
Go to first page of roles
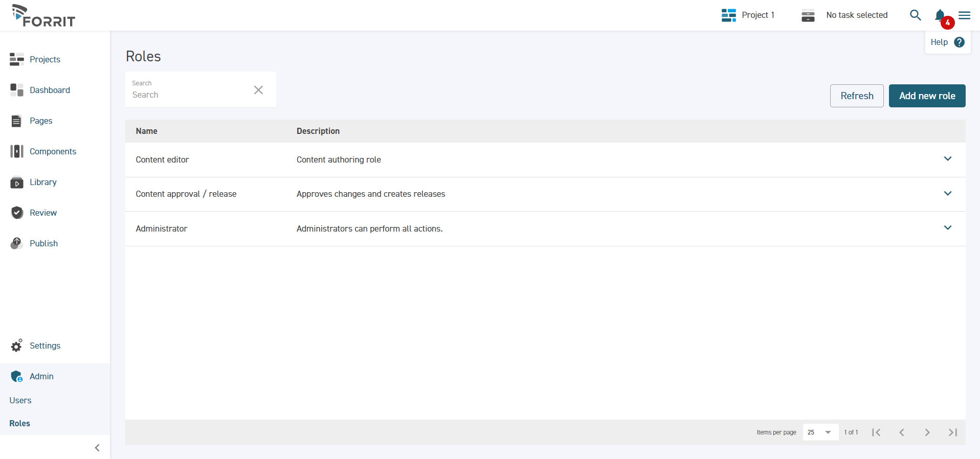coord(876,432)
